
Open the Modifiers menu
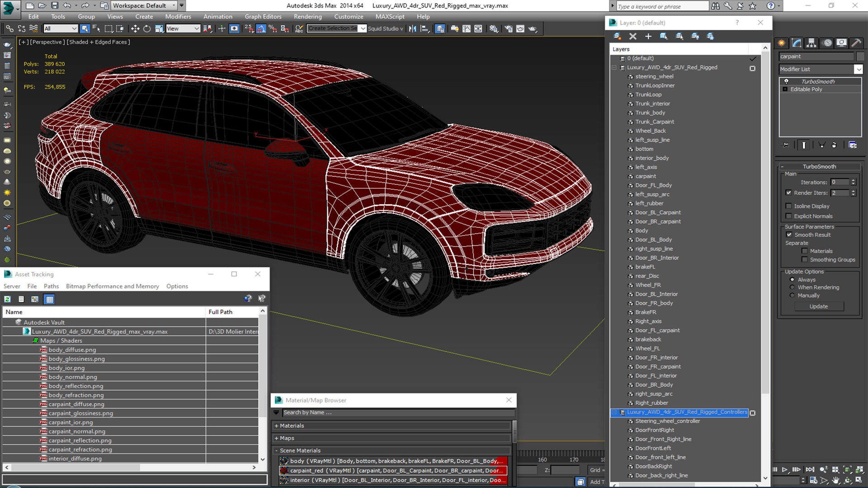tap(178, 17)
